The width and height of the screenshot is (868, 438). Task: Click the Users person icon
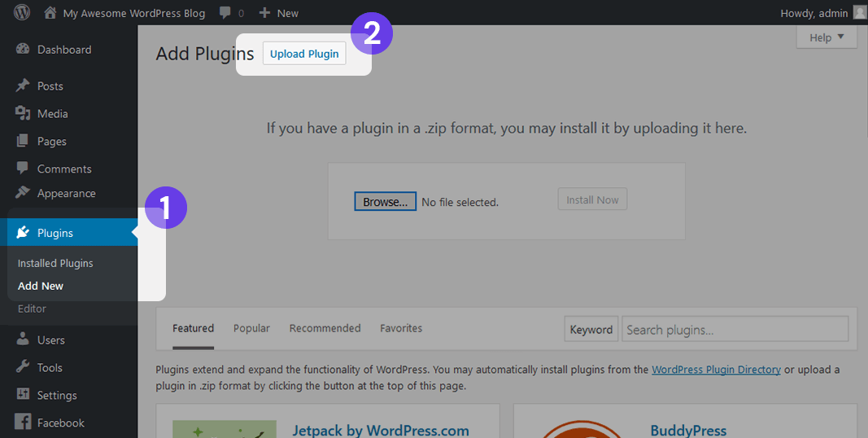[23, 339]
